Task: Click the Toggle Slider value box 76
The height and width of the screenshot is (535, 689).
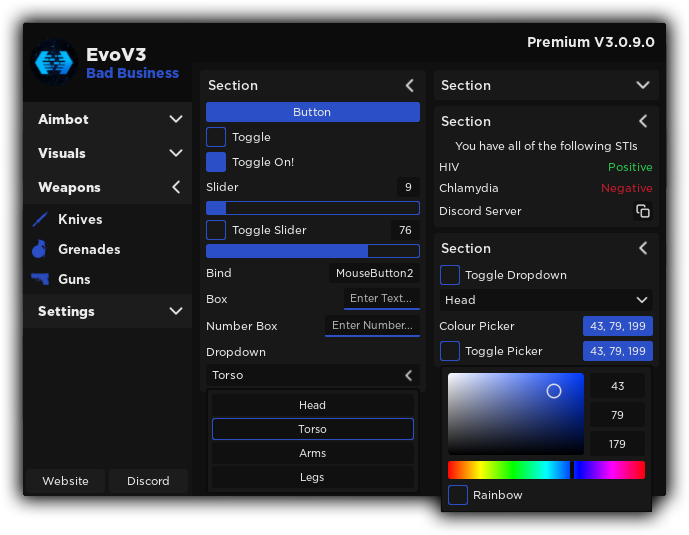Action: pyautogui.click(x=405, y=230)
